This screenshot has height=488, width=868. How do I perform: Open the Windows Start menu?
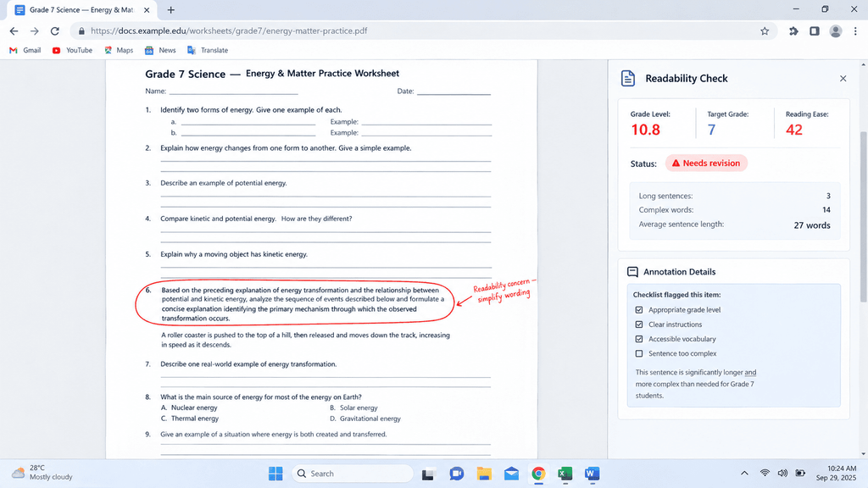[x=275, y=474]
